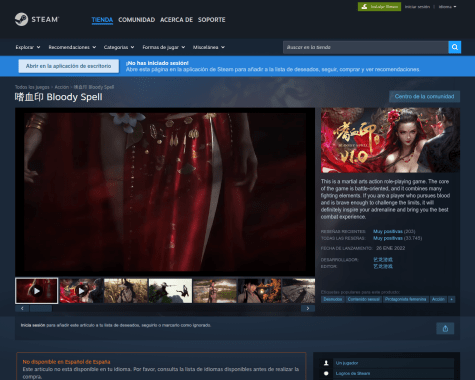The image size is (475, 380).
Task: Click the '26 ENE 2022' release date
Action: 391,248
